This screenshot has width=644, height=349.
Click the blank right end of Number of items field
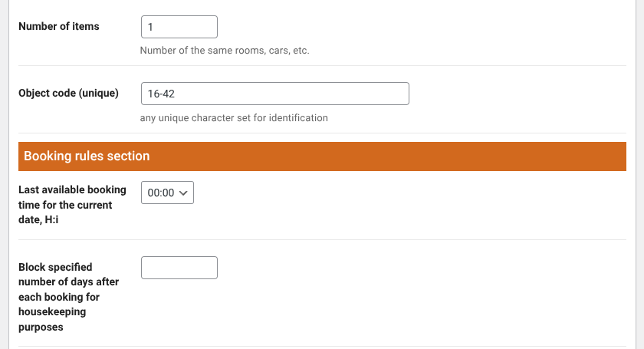[203, 27]
